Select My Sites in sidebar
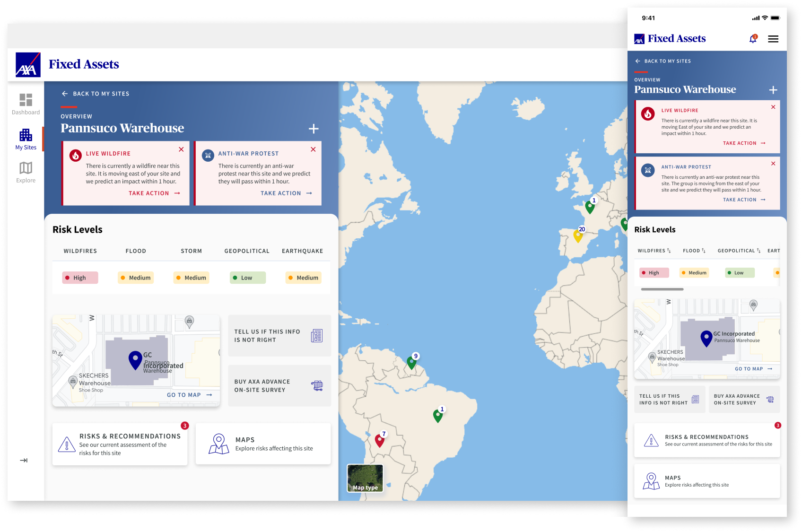The image size is (802, 532). (26, 140)
